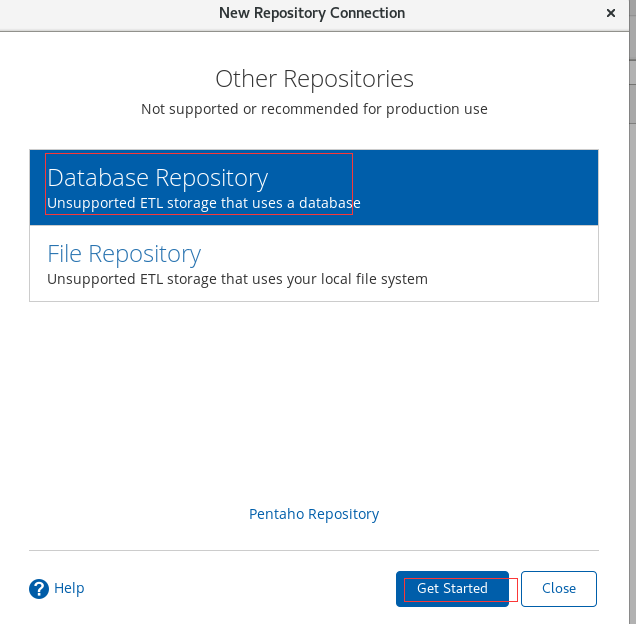Click 'Not supported or recommended for production use' text

314,109
